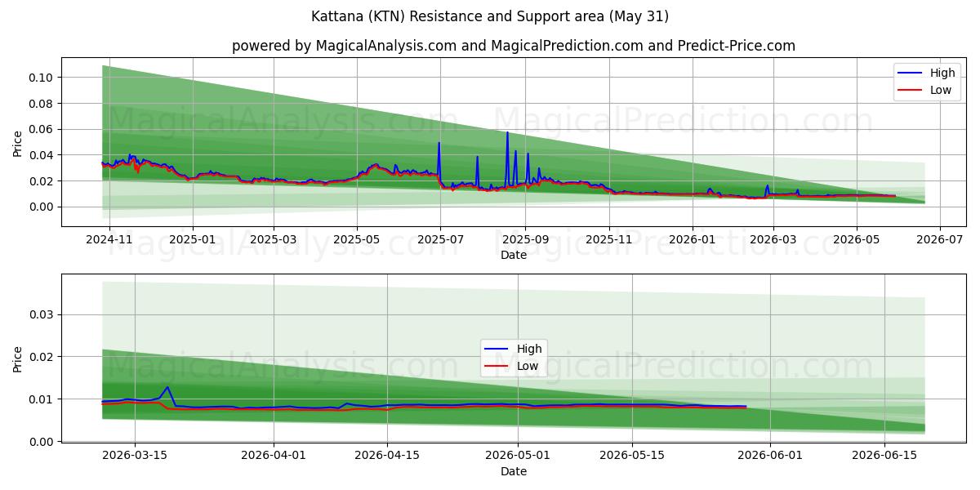This screenshot has width=980, height=490.
Task: Click the '2024-11' x-axis label
Action: 109,239
